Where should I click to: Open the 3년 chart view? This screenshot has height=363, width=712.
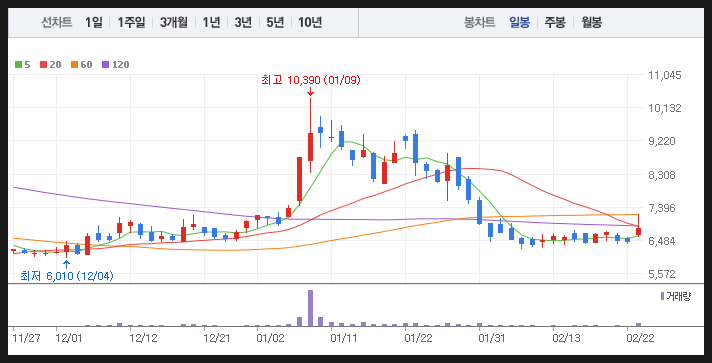pyautogui.click(x=243, y=22)
